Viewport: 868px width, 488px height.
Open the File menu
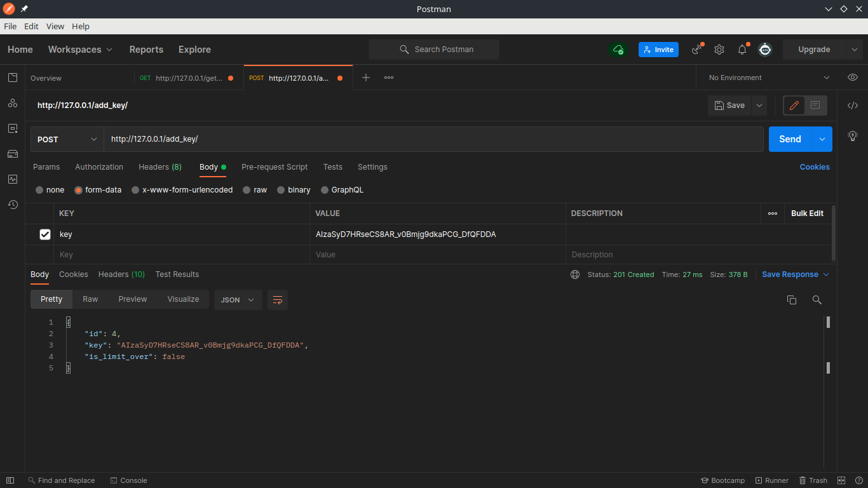[10, 26]
